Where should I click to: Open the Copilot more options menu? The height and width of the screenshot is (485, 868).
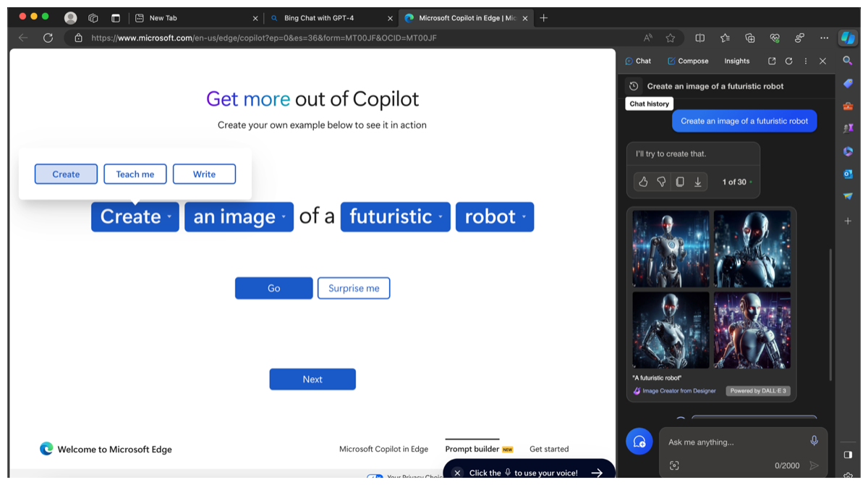(805, 61)
